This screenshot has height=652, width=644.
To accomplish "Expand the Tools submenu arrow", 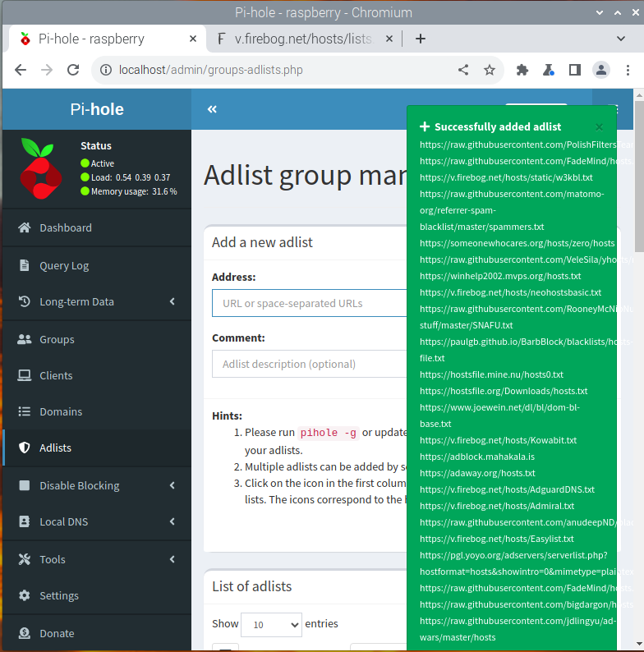I will (172, 559).
